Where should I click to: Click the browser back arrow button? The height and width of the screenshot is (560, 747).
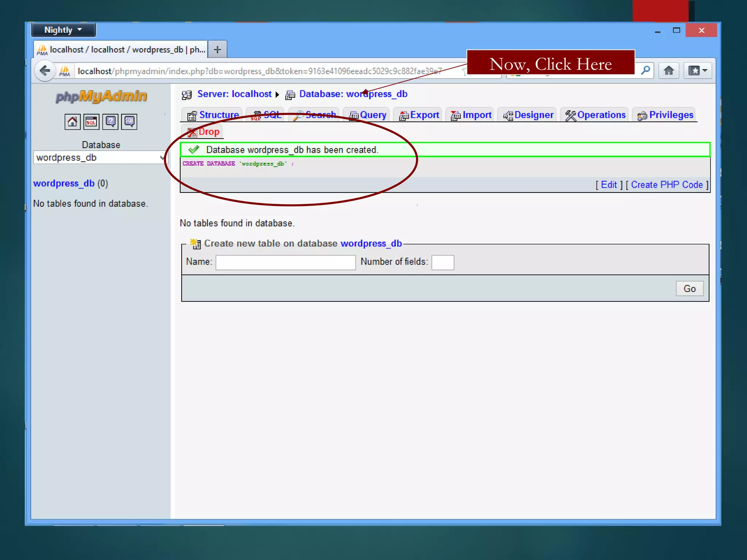45,71
